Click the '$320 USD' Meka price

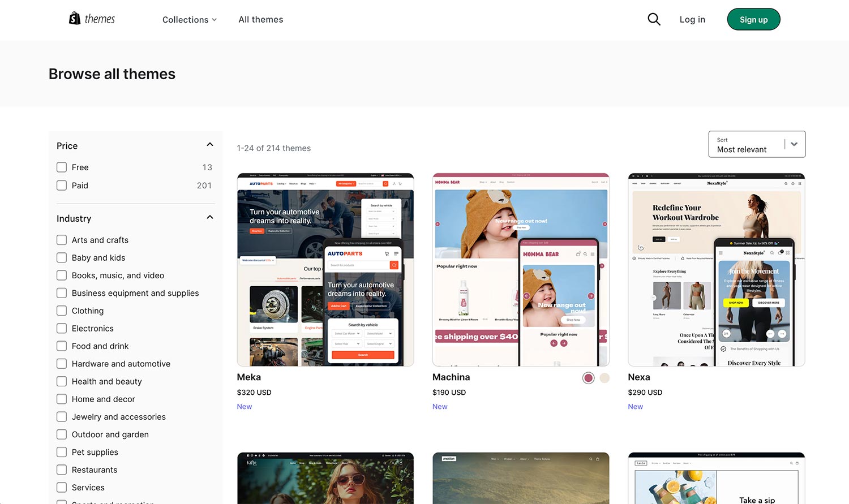coord(254,393)
